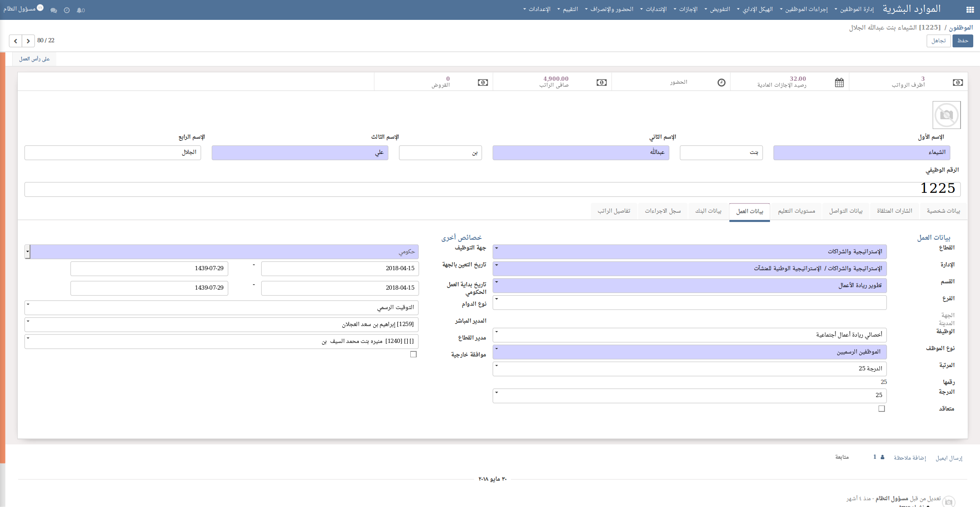Viewport: 980px width, 507px height.
Task: Open attendance clock icon stat button
Action: [x=721, y=82]
